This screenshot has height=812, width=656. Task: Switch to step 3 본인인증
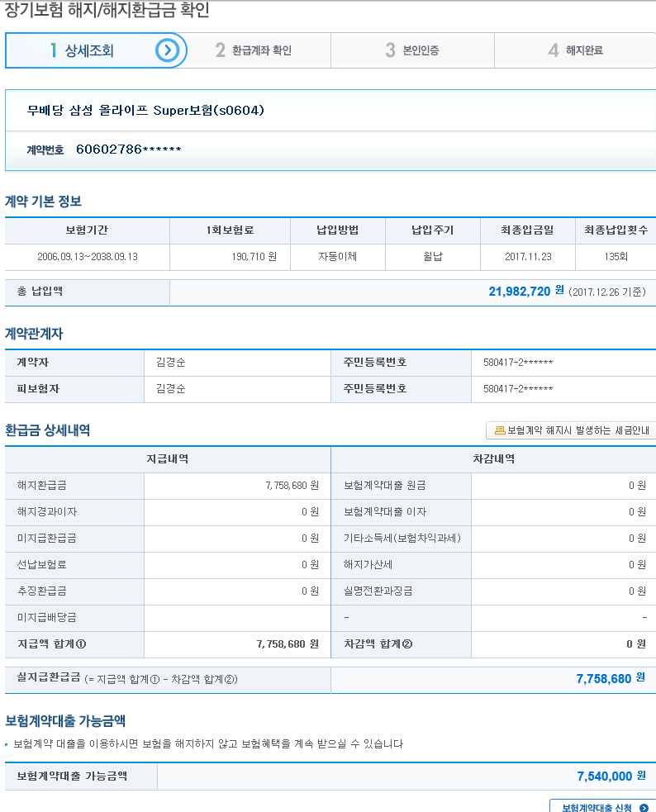click(x=412, y=50)
